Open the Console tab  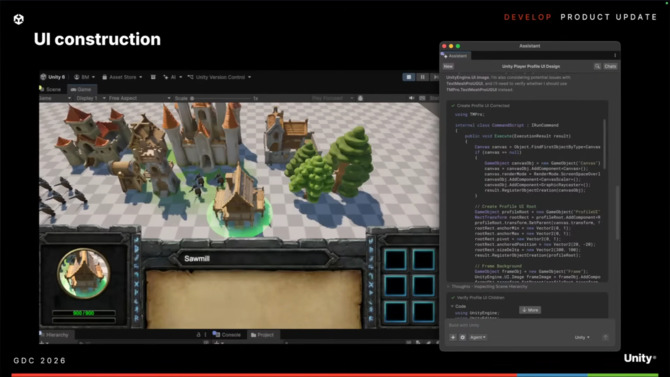(227, 335)
